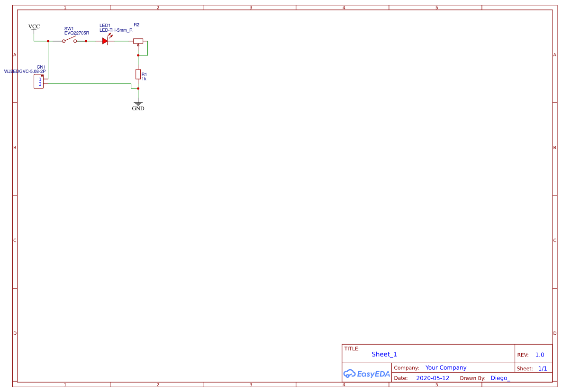This screenshot has height=392, width=562.
Task: Click the sheet number 1/1
Action: point(542,368)
